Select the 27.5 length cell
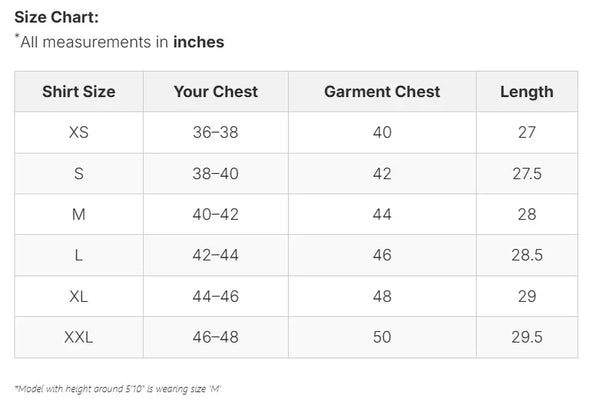The width and height of the screenshot is (600, 405). (x=527, y=173)
